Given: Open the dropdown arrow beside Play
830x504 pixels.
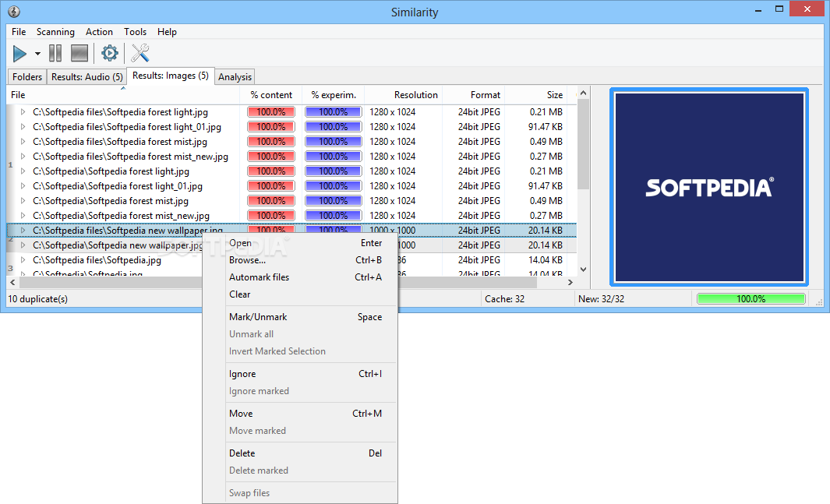Looking at the screenshot, I should tap(37, 54).
